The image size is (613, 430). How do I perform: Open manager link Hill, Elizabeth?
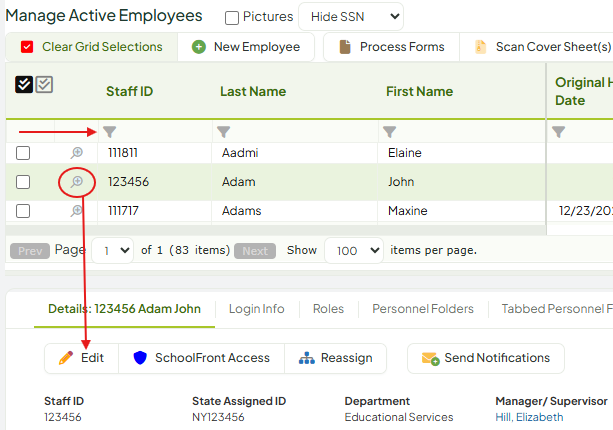click(x=529, y=417)
